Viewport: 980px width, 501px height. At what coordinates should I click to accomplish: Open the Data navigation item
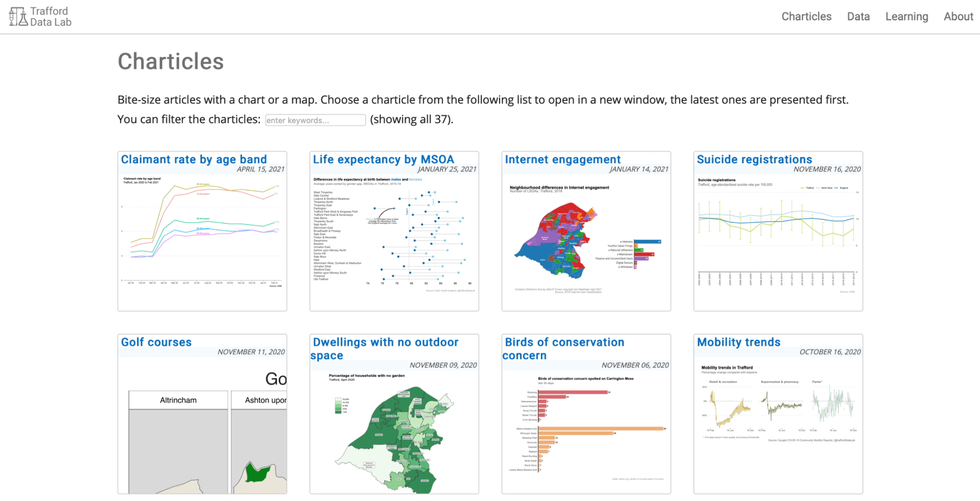(858, 16)
